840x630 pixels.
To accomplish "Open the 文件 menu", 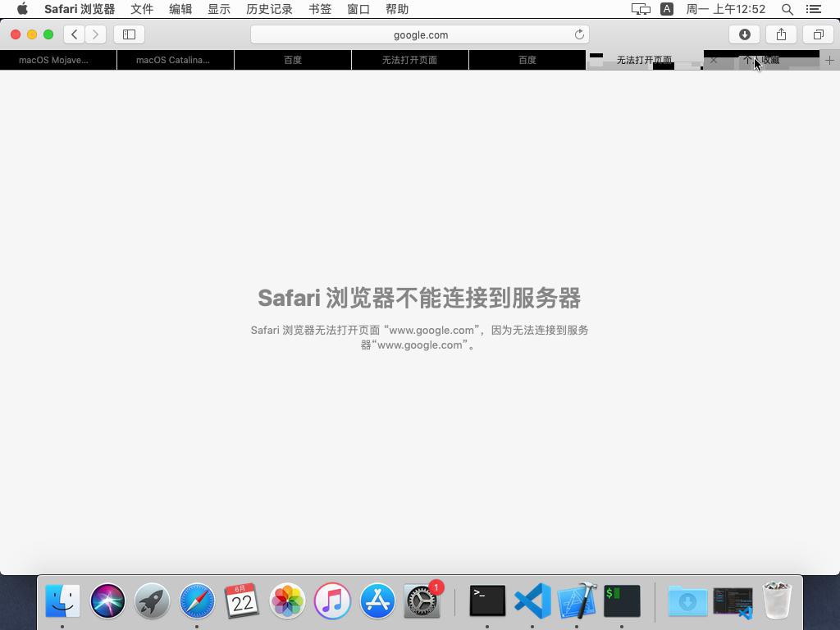I will 142,9.
